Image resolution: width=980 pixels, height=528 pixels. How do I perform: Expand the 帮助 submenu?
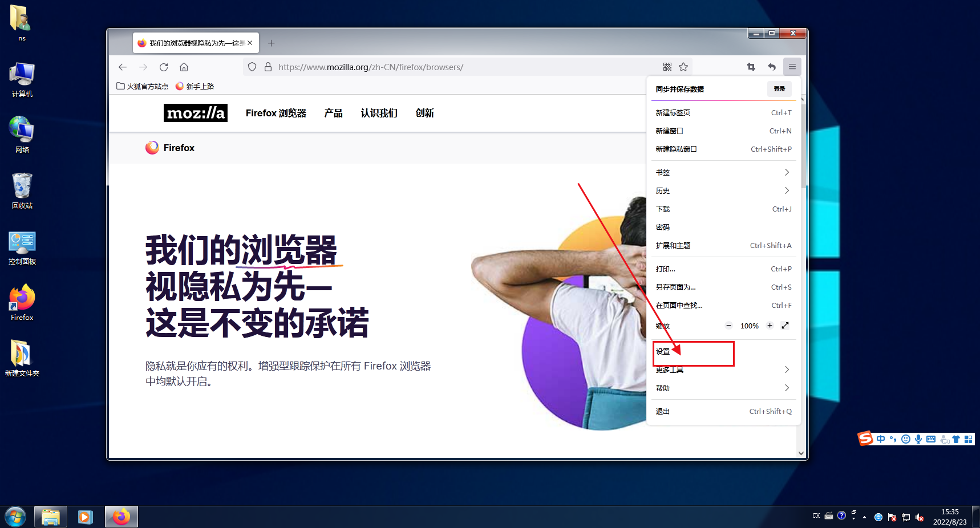tap(723, 388)
